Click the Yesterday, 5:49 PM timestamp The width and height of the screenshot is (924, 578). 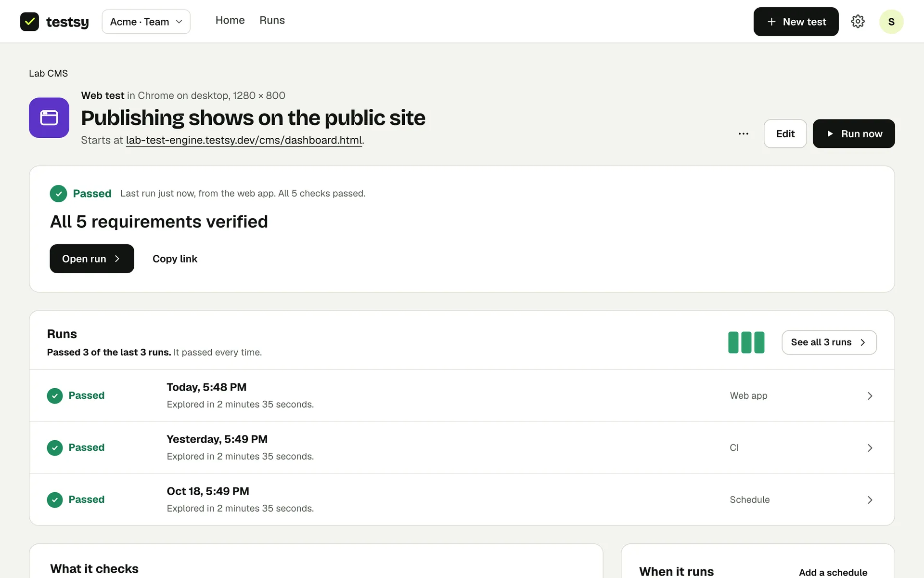click(217, 439)
